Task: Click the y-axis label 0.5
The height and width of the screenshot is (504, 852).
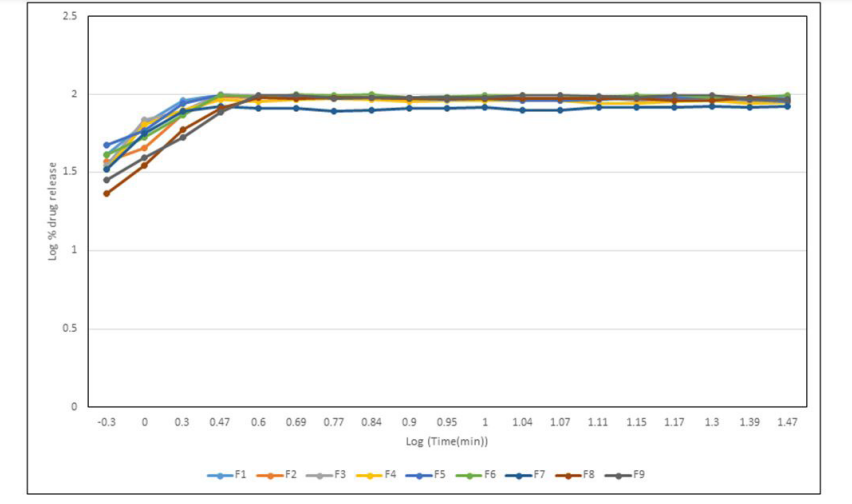Action: click(x=70, y=329)
